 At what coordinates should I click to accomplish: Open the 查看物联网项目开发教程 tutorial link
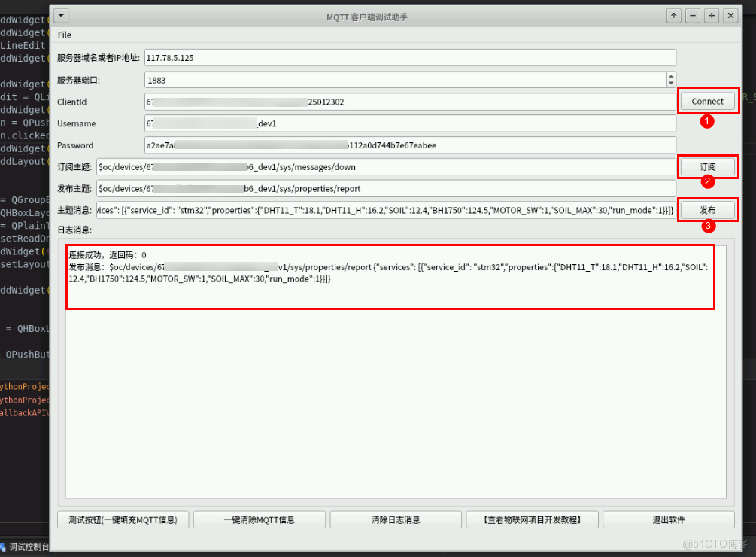pyautogui.click(x=531, y=519)
